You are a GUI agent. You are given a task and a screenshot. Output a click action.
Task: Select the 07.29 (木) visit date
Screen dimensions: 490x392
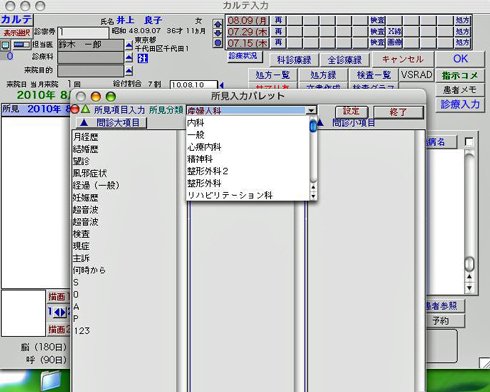tap(248, 32)
